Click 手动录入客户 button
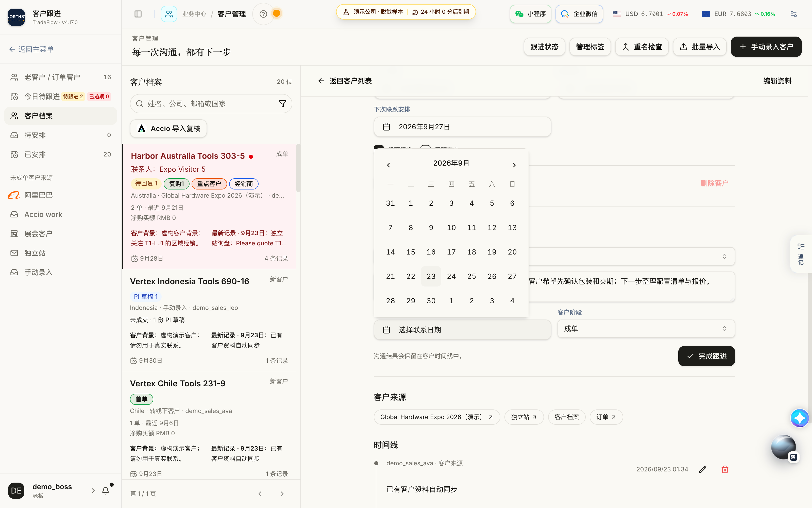The height and width of the screenshot is (508, 812). pyautogui.click(x=766, y=47)
